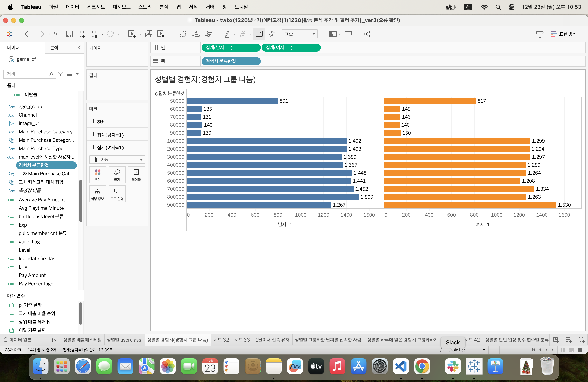Click the 색상 color button on Marks card

[x=98, y=175]
